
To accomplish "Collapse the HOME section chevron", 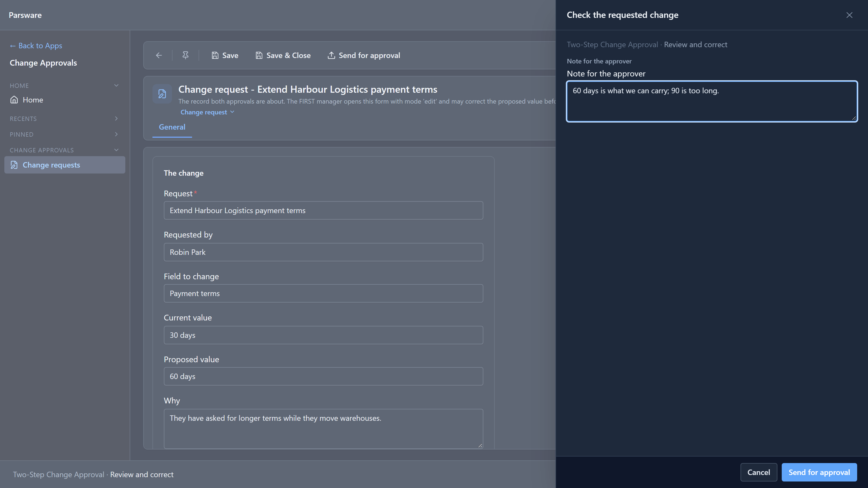I will point(116,86).
